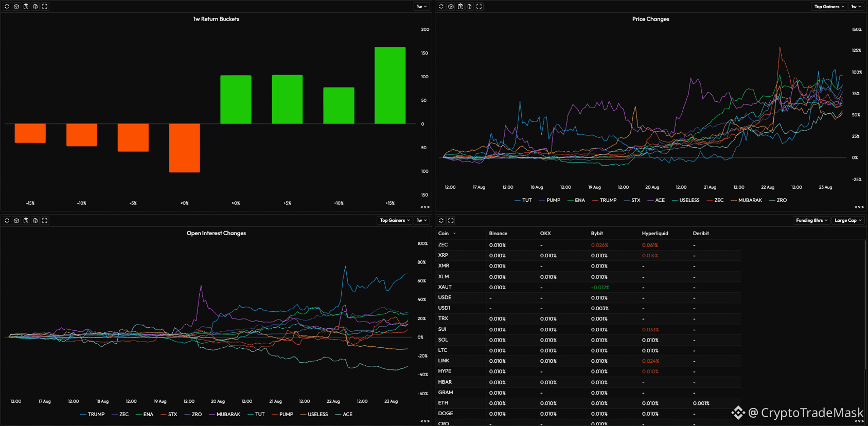Download Price Changes data file
This screenshot has height=426, width=868.
[470, 7]
